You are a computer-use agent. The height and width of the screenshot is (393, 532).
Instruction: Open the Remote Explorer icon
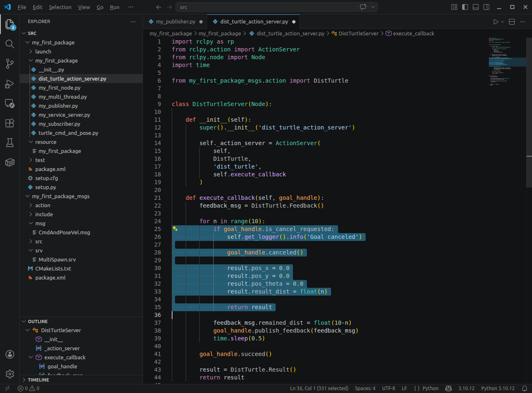coord(10,103)
